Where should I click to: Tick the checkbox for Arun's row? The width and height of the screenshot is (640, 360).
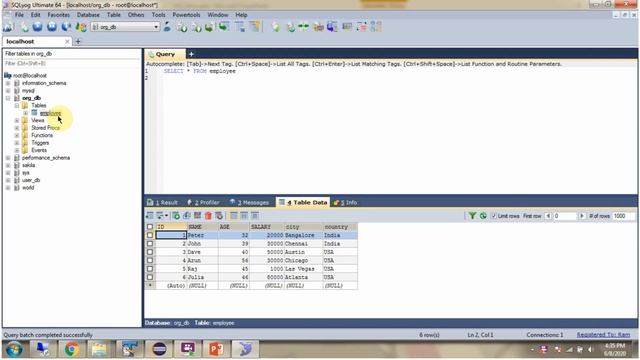pos(150,260)
